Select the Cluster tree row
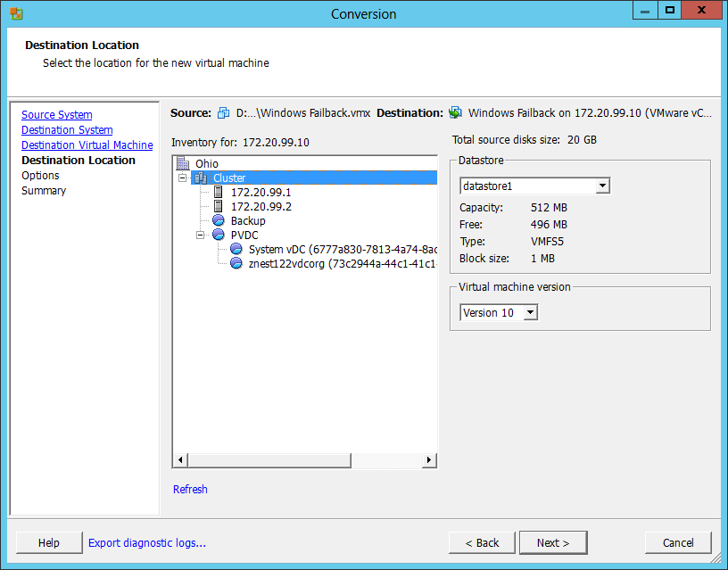 click(x=314, y=178)
